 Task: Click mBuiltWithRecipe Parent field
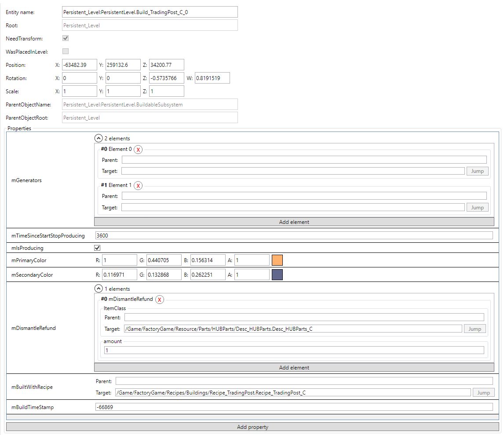[x=304, y=381]
